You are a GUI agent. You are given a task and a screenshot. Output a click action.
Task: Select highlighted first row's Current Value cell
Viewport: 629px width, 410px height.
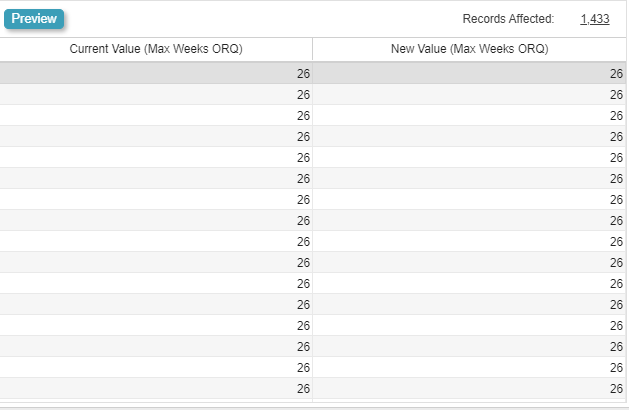(x=156, y=73)
